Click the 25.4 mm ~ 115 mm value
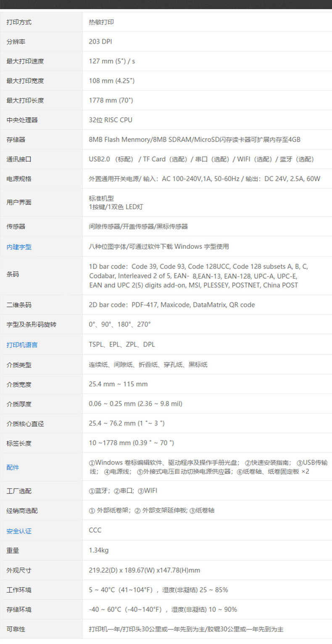 point(118,384)
